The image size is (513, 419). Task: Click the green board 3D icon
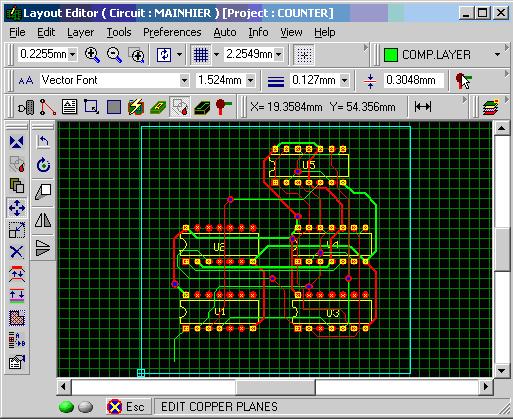click(x=202, y=107)
